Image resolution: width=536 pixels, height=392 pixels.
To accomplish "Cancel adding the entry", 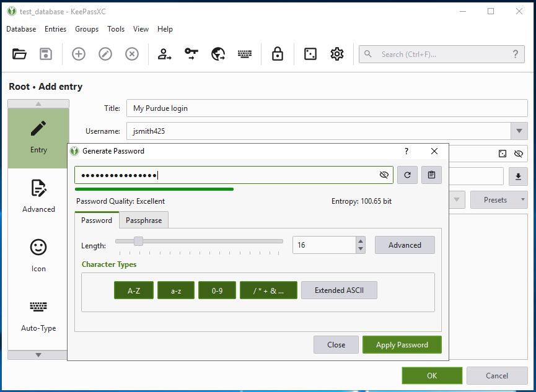I will click(497, 376).
